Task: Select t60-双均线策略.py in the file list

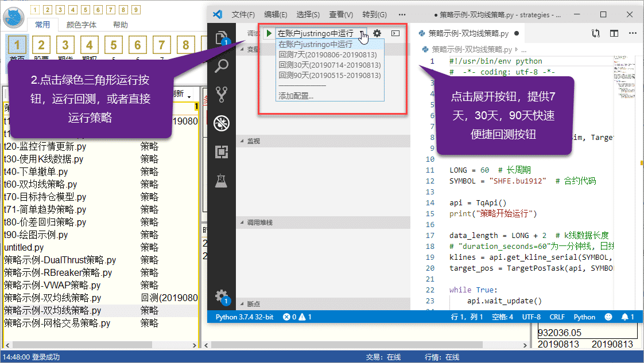Action: 40,184
